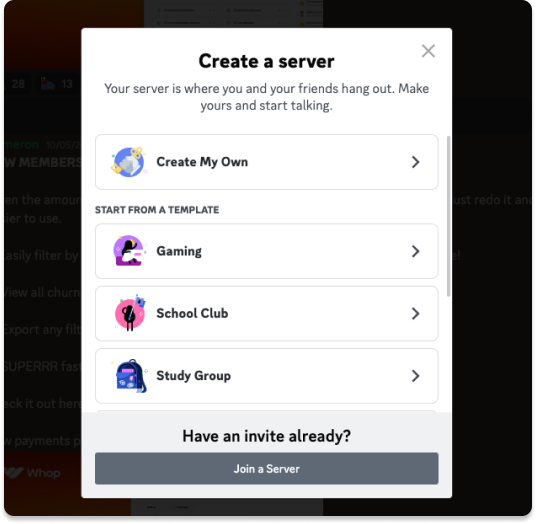This screenshot has width=536, height=524.
Task: Expand the School Club row arrow
Action: coord(415,313)
